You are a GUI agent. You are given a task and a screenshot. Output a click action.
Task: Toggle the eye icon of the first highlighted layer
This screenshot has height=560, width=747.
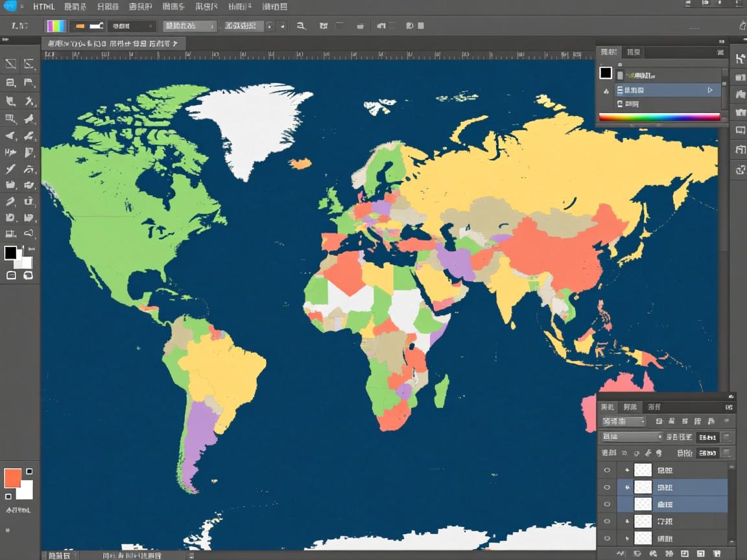coord(607,487)
